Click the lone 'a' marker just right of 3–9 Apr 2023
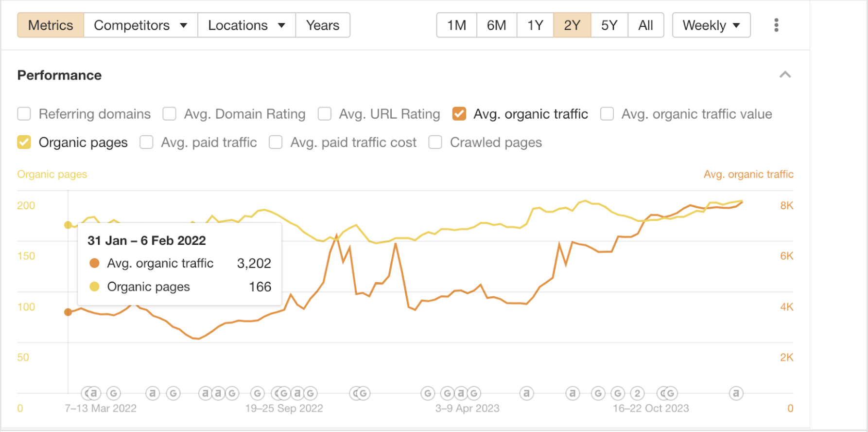The width and height of the screenshot is (868, 432). coord(526,393)
